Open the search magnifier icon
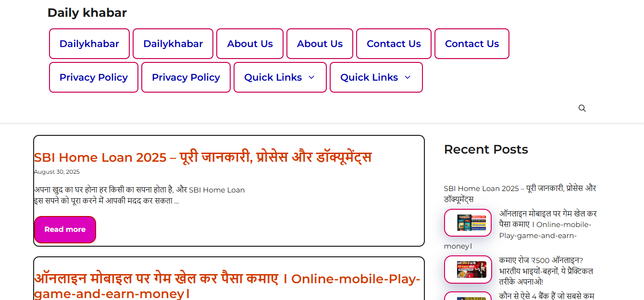 click(582, 108)
